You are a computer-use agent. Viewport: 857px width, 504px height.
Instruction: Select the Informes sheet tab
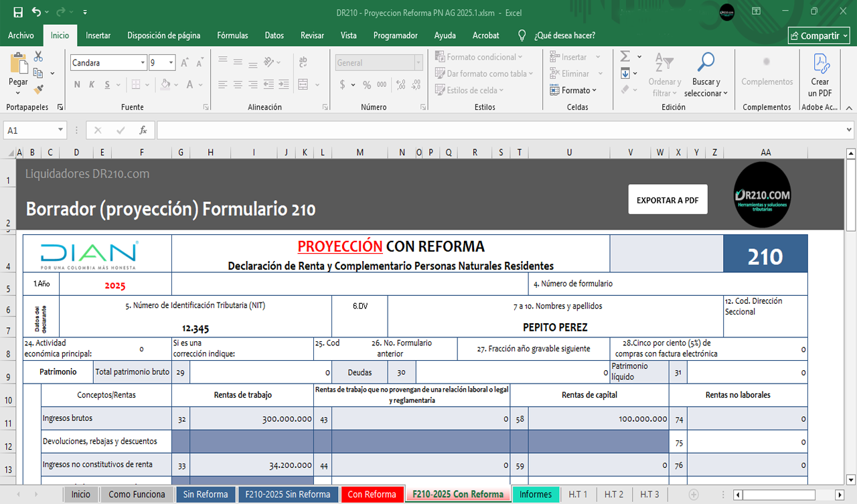click(x=536, y=495)
